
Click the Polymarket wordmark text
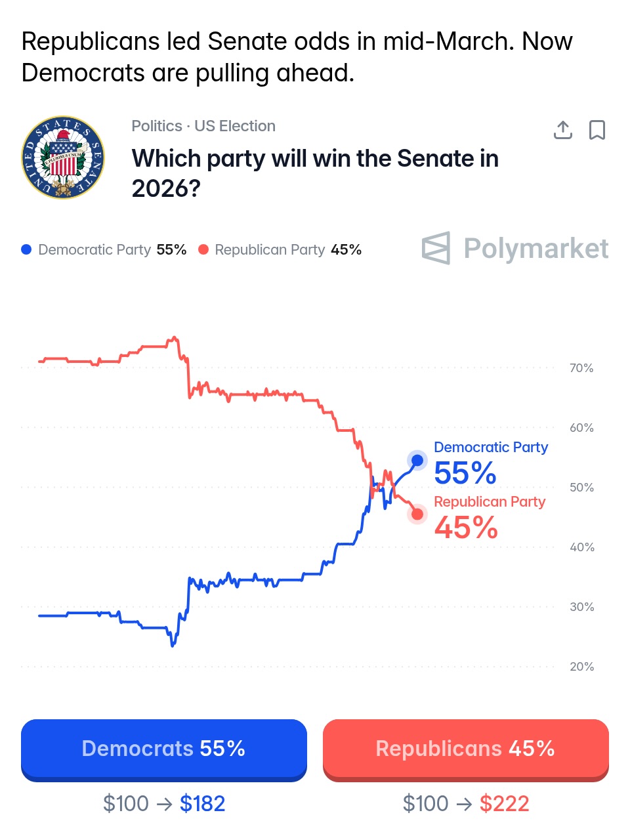535,249
